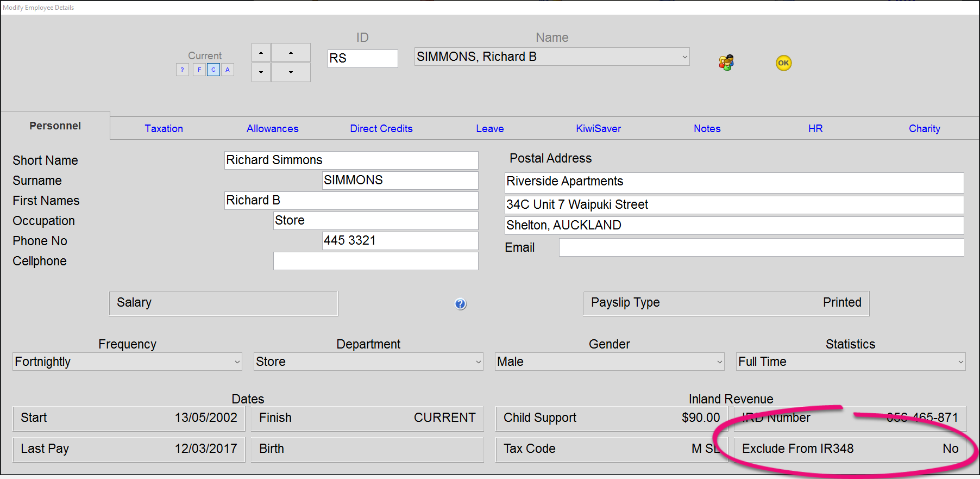Image resolution: width=980 pixels, height=479 pixels.
Task: Click the blue help question mark icon
Action: 460,304
